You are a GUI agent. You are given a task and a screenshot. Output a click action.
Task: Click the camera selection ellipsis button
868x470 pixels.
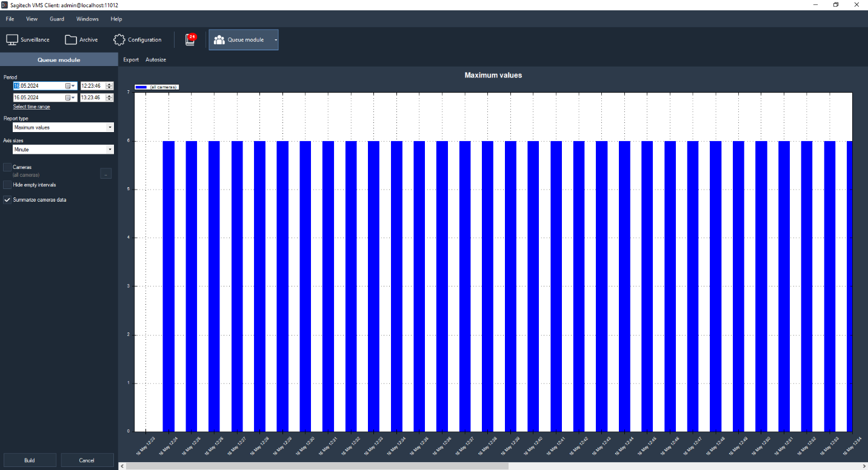[x=105, y=174]
